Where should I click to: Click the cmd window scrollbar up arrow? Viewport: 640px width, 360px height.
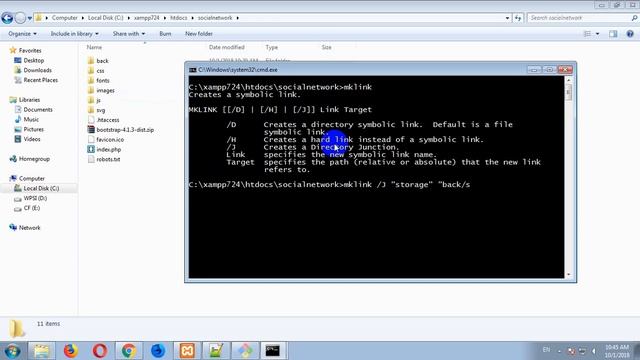(569, 80)
